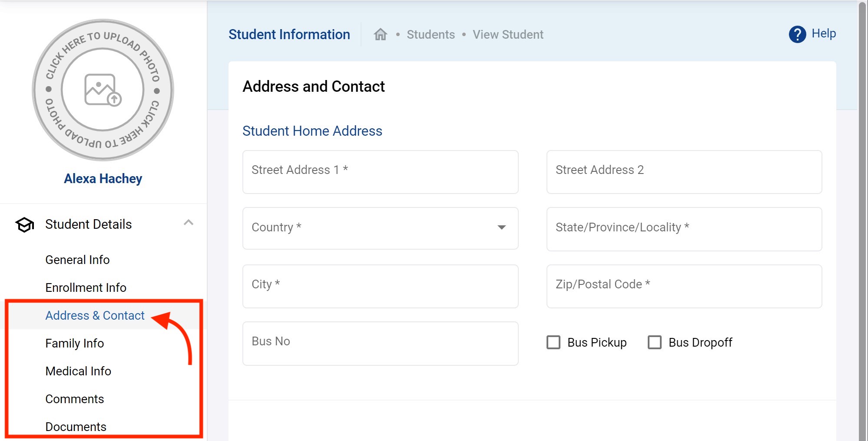This screenshot has height=441, width=868.
Task: Switch to Family Info section
Action: point(74,343)
